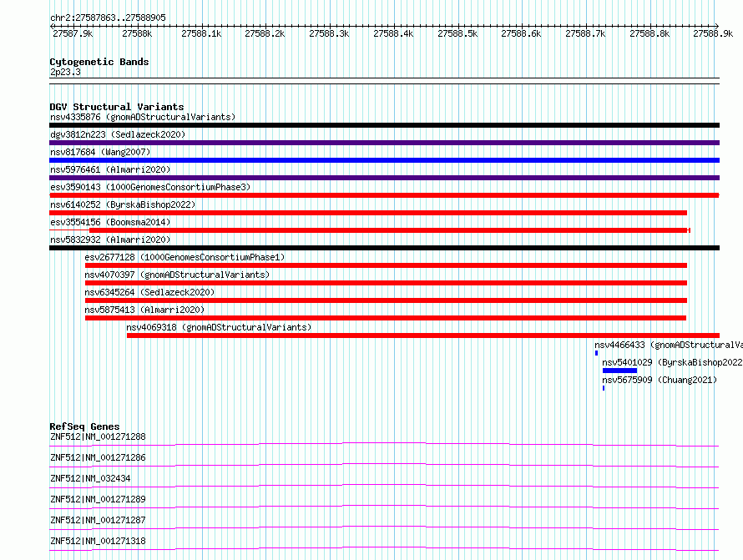Screen dimensions: 743x560
Task: Select the red nsv5875413 variant bar
Action: pyautogui.click(x=386, y=318)
